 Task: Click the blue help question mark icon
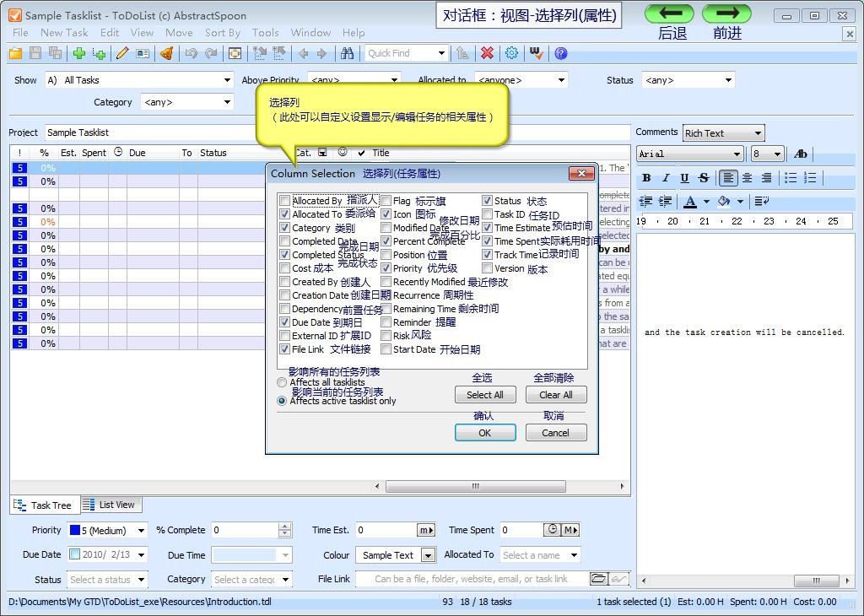[560, 53]
